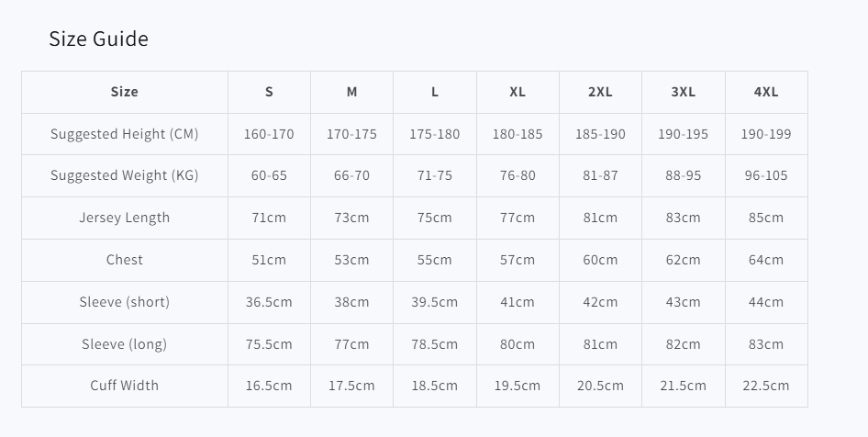The height and width of the screenshot is (437, 868).
Task: Select the 36.5cm short sleeve cell
Action: (x=269, y=302)
